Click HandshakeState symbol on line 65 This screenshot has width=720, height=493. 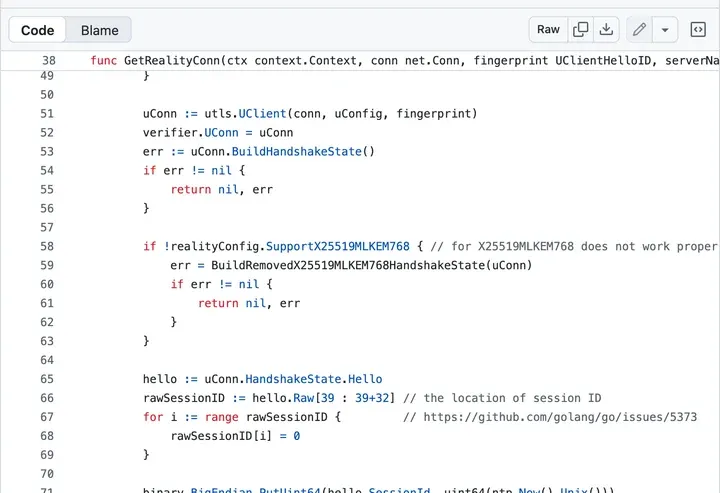tap(293, 379)
